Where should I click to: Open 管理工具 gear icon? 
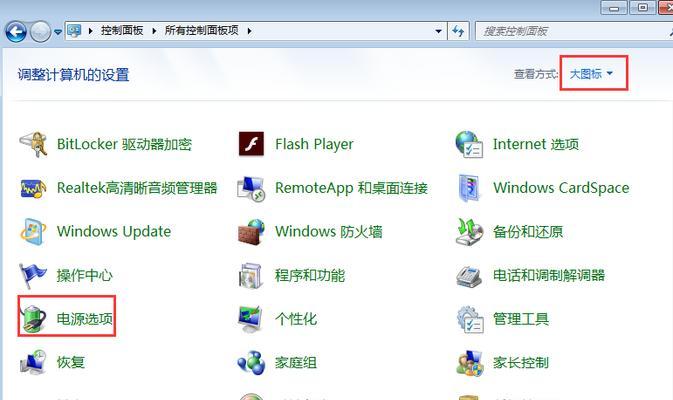point(470,319)
